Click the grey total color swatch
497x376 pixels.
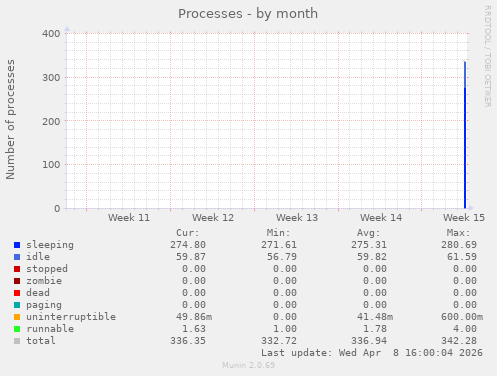(17, 341)
